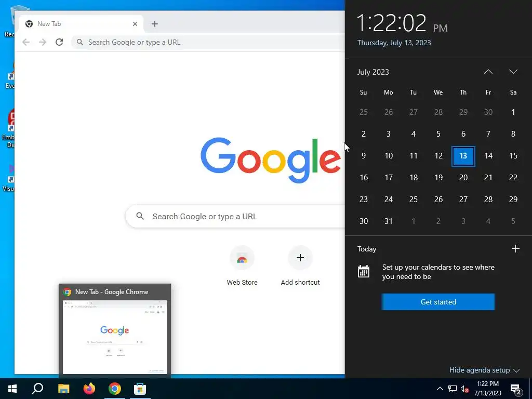Go to previous month in calendar
The height and width of the screenshot is (399, 532).
coord(488,72)
